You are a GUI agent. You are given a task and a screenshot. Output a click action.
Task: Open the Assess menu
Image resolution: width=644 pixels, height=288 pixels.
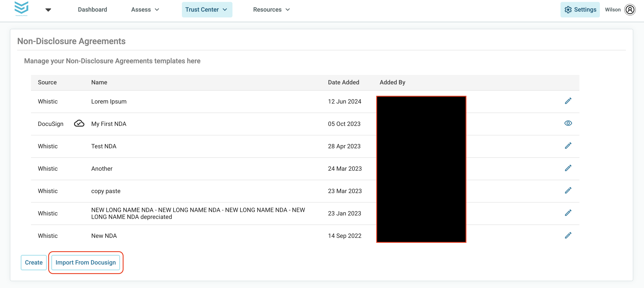click(x=145, y=9)
